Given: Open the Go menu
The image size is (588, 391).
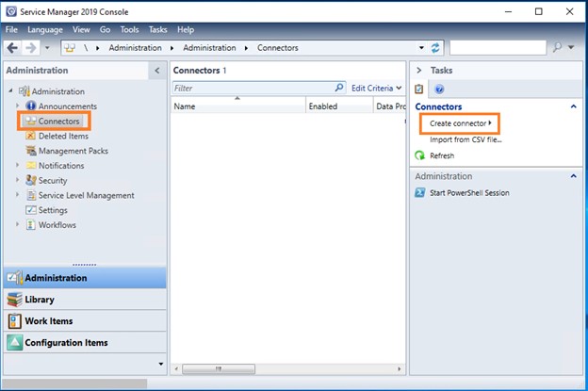Looking at the screenshot, I should [x=105, y=29].
